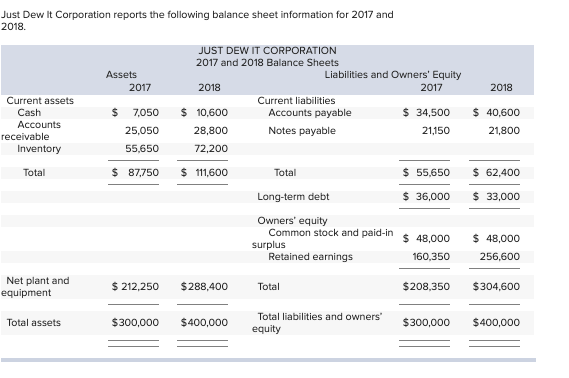
Task: Click the Inventory row label
Action: (39, 149)
